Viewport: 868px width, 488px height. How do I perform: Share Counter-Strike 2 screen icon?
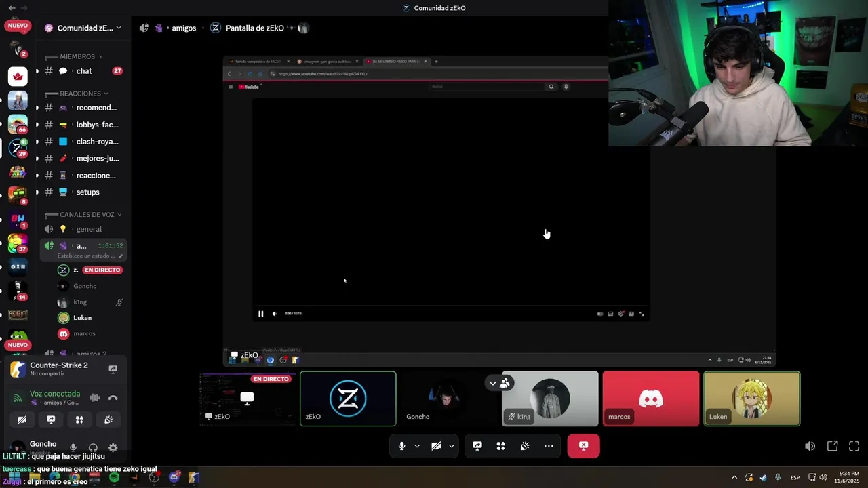coord(113,369)
